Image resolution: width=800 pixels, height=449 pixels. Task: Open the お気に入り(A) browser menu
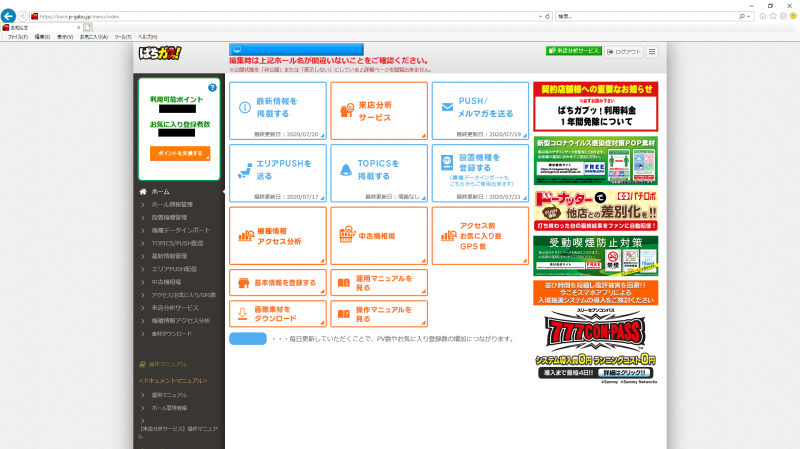click(91, 36)
